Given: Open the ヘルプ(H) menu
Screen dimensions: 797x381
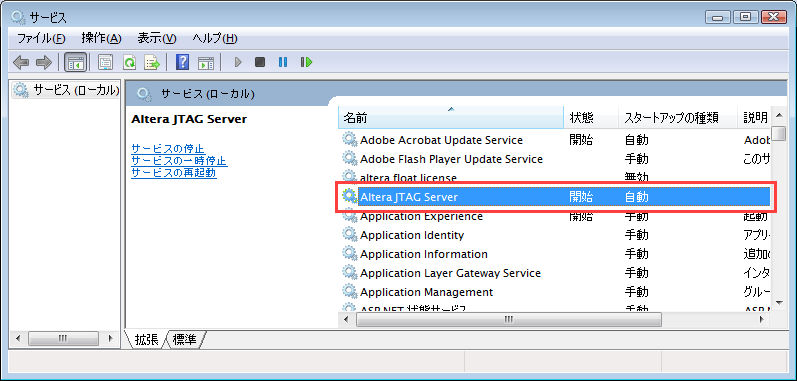Looking at the screenshot, I should point(214,39).
